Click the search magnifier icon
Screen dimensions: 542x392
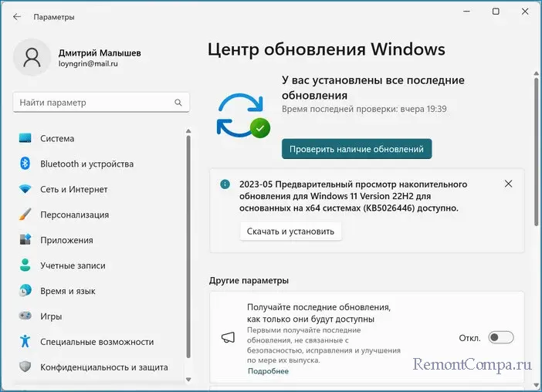click(x=178, y=102)
